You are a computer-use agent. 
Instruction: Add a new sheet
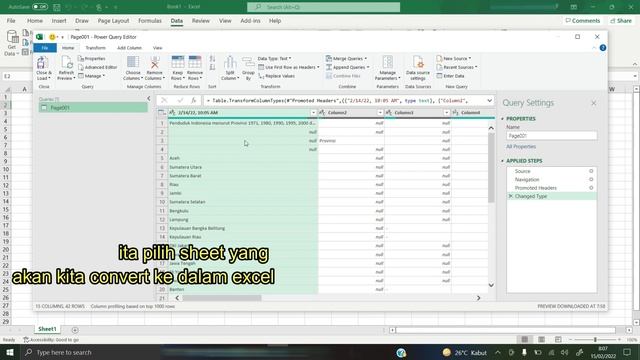tap(75, 330)
